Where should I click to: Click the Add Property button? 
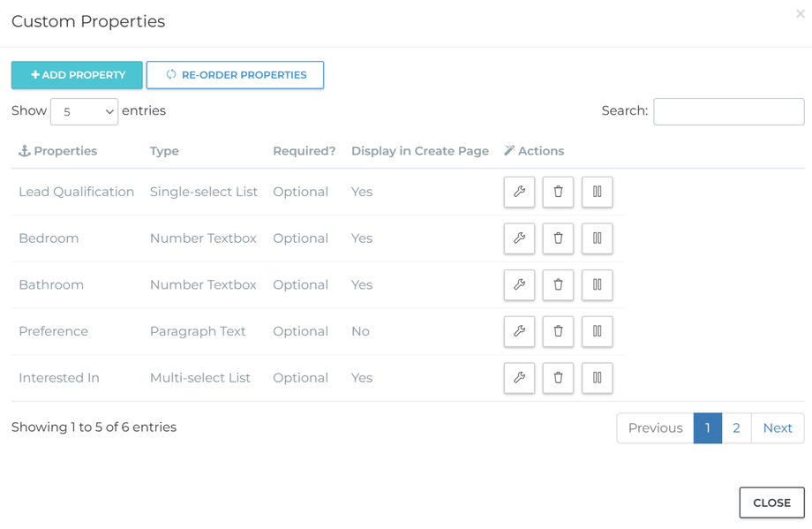tap(77, 75)
